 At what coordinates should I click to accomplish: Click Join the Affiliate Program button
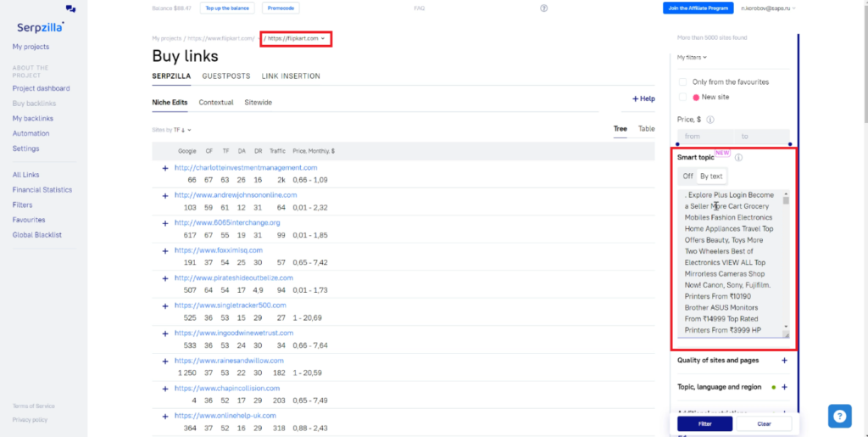(x=698, y=8)
